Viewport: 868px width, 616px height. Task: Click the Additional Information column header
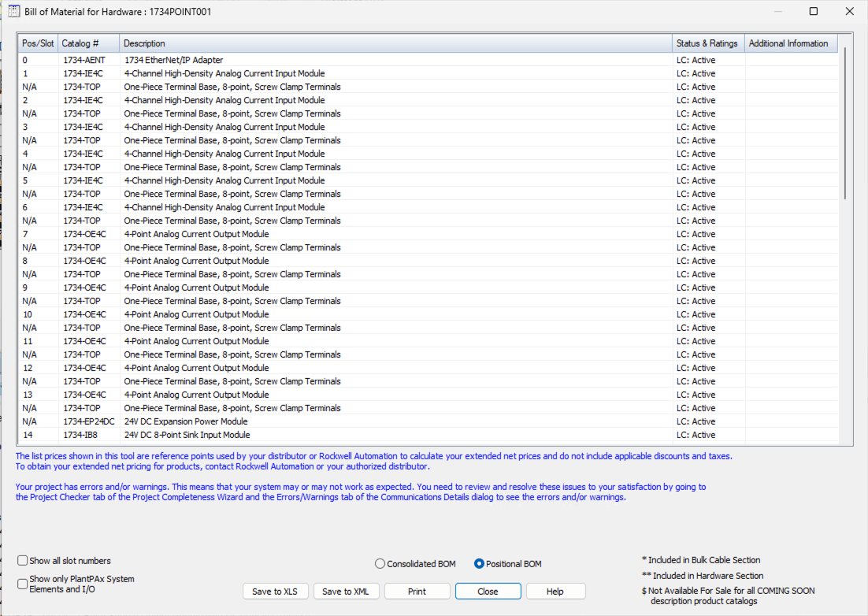[x=788, y=43]
